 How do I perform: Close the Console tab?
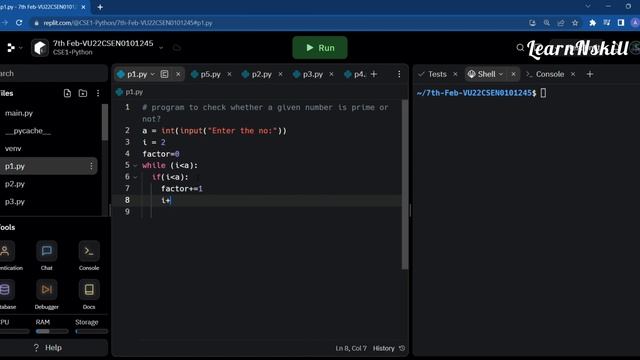click(x=573, y=74)
